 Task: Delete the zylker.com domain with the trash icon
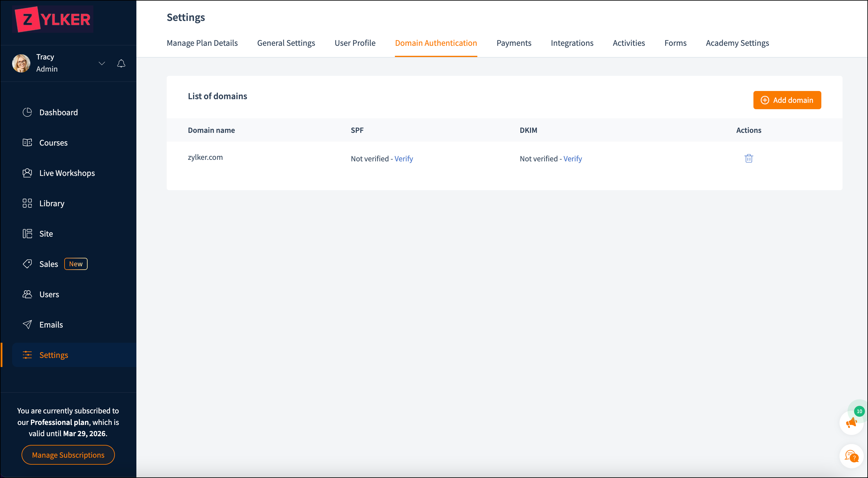748,158
